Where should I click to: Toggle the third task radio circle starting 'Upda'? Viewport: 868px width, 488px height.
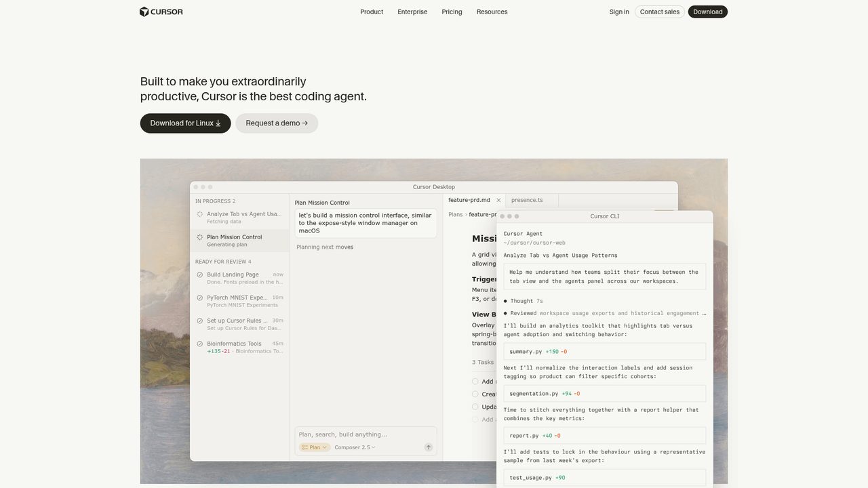pos(475,407)
